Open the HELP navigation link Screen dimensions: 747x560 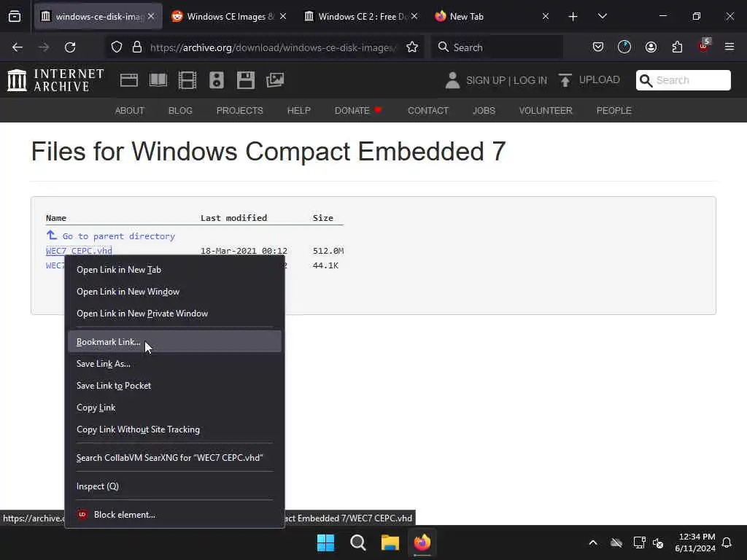coord(298,111)
